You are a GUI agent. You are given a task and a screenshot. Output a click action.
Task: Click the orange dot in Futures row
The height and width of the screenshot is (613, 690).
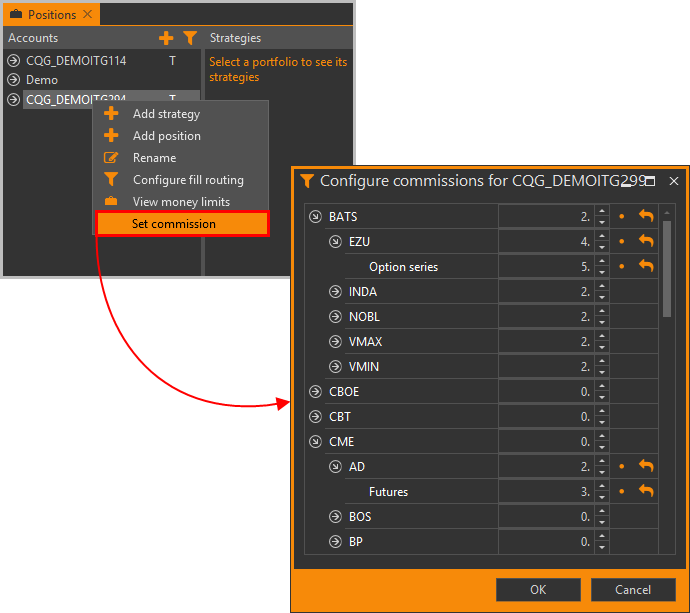(x=621, y=492)
